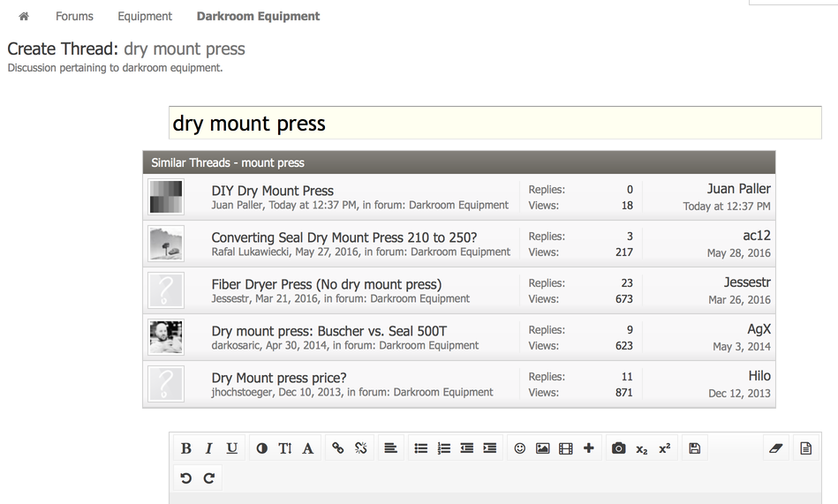
Task: Open Equipment breadcrumb item
Action: coord(145,16)
